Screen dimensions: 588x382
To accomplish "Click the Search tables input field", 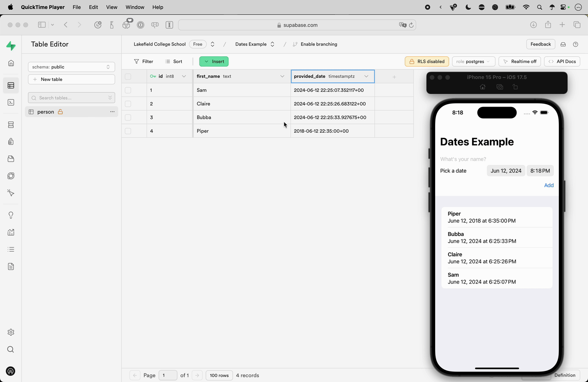I will [x=72, y=98].
